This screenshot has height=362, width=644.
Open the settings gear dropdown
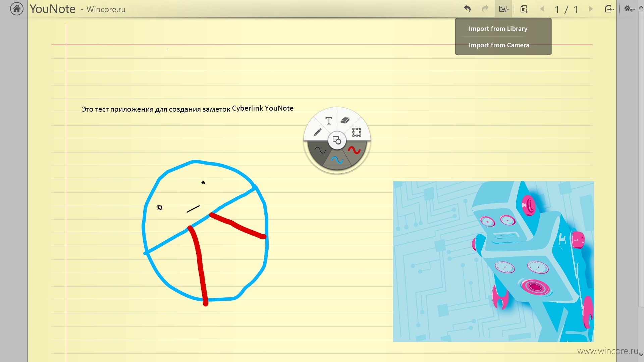(629, 9)
